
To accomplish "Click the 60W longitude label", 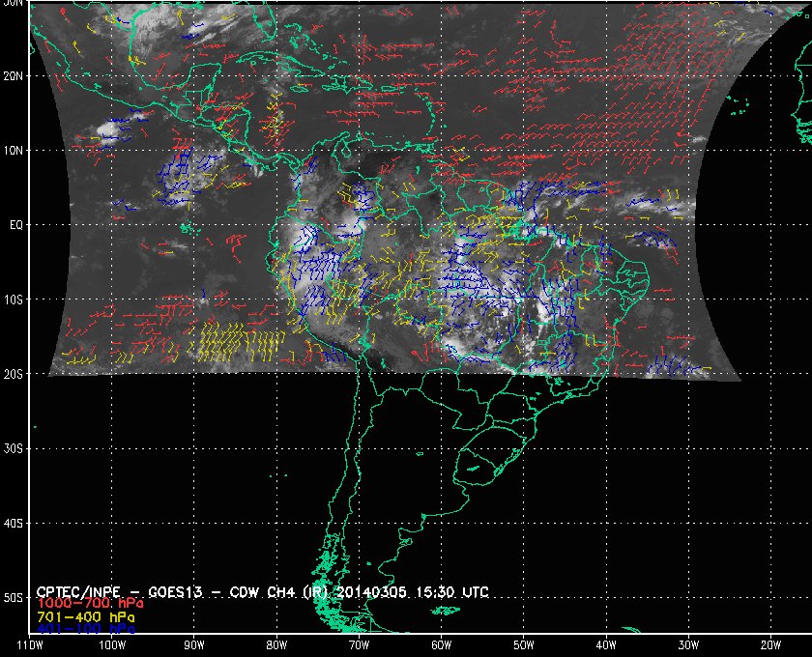I will point(441,645).
